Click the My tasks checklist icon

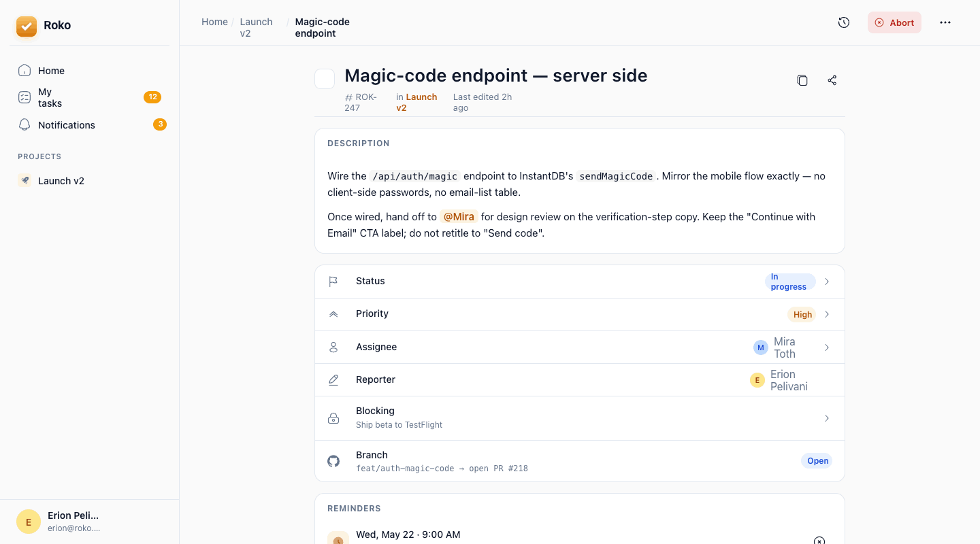(24, 97)
